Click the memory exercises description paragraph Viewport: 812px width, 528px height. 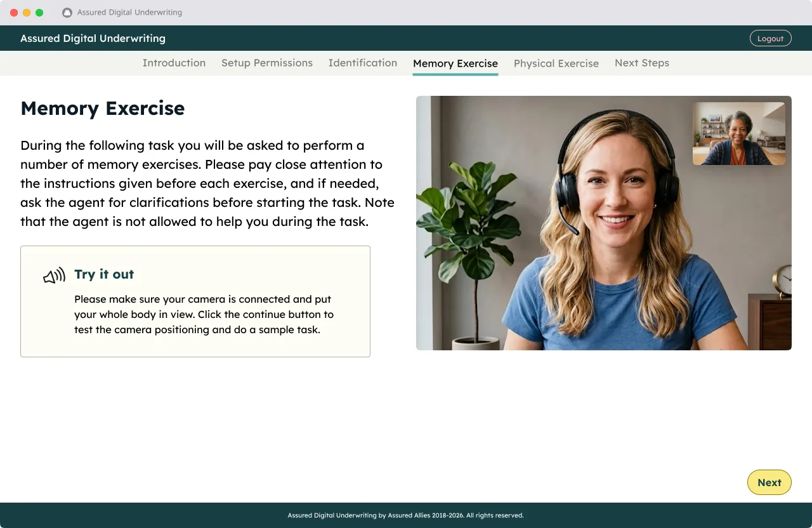pyautogui.click(x=207, y=183)
